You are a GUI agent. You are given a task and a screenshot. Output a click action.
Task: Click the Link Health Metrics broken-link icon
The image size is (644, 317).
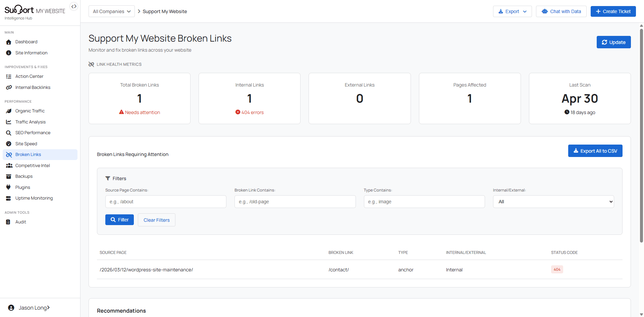click(91, 64)
